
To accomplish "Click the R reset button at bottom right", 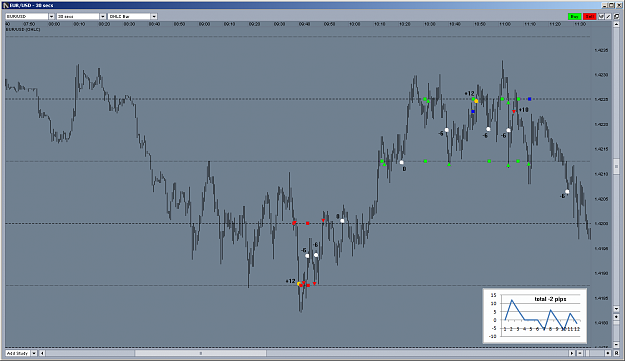I will point(616,353).
